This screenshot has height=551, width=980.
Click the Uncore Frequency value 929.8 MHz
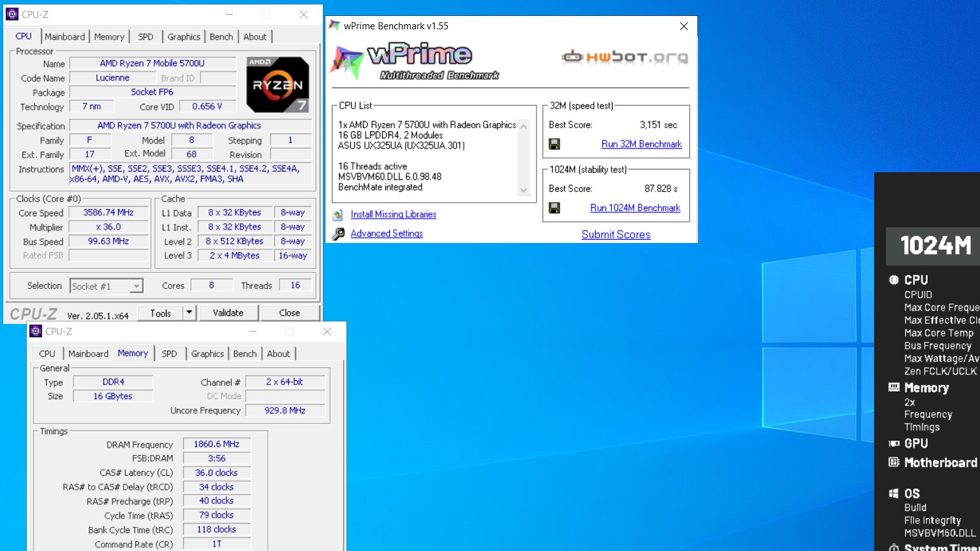pos(285,411)
